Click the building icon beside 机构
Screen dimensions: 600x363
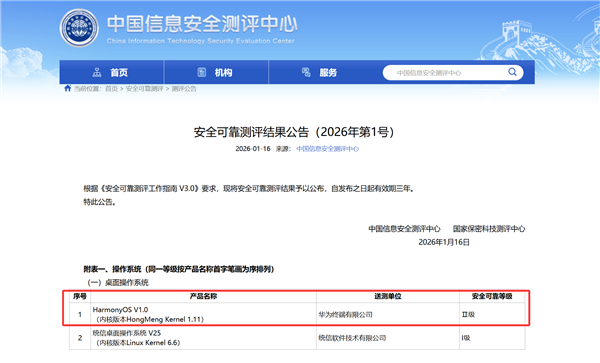coord(202,72)
